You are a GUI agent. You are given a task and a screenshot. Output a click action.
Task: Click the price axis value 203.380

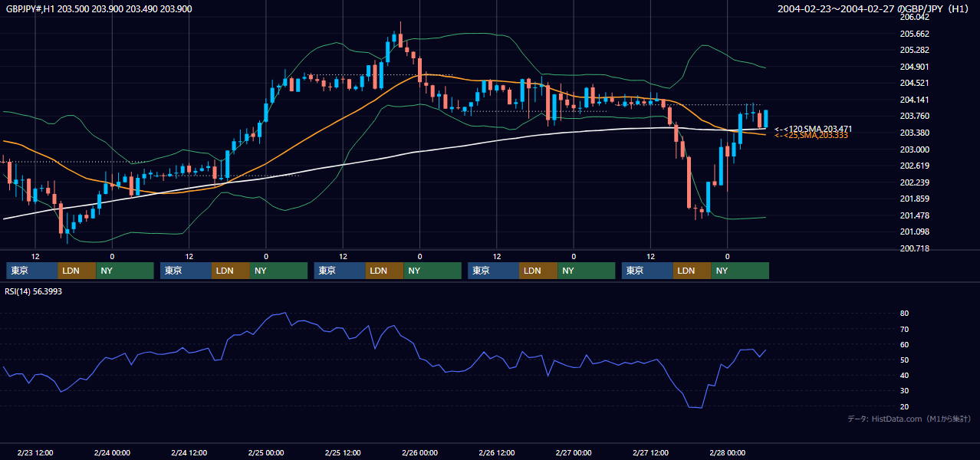click(x=914, y=133)
